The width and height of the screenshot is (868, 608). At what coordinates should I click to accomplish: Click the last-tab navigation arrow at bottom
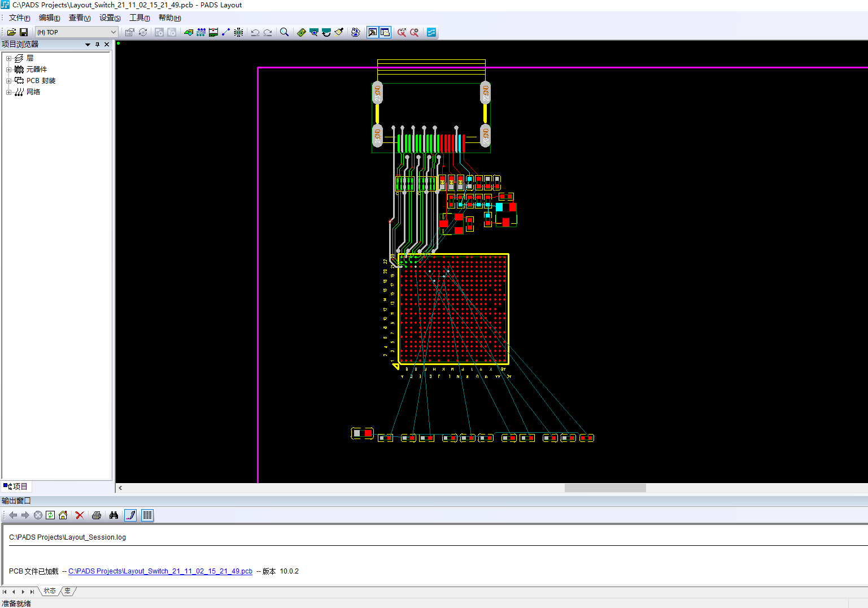click(32, 592)
